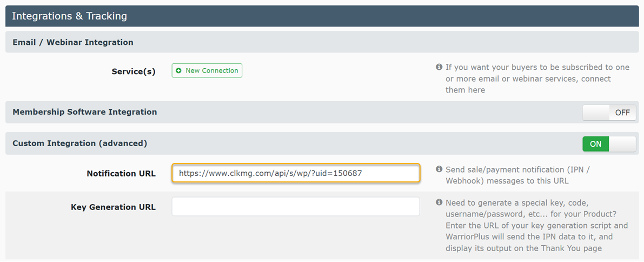This screenshot has width=644, height=262.
Task: Click the info icon beside the Notification URL help
Action: tap(439, 169)
